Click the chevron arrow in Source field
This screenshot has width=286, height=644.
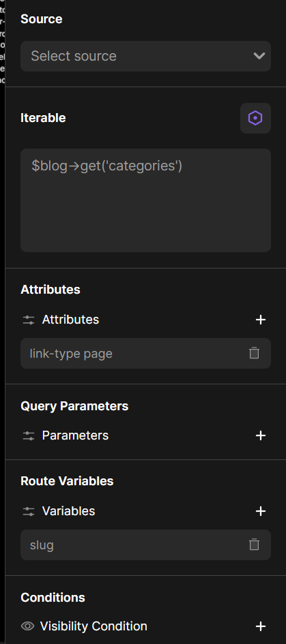click(x=259, y=56)
